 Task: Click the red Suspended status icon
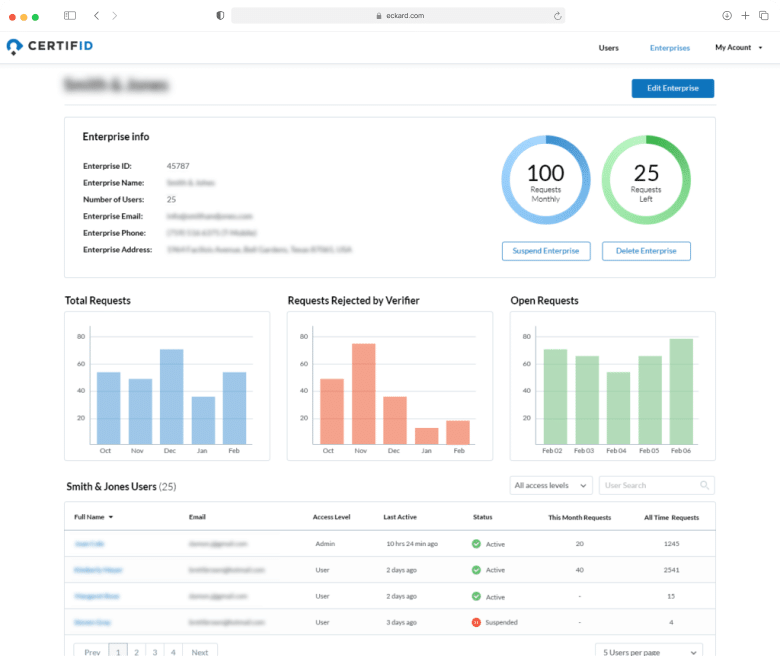(476, 622)
